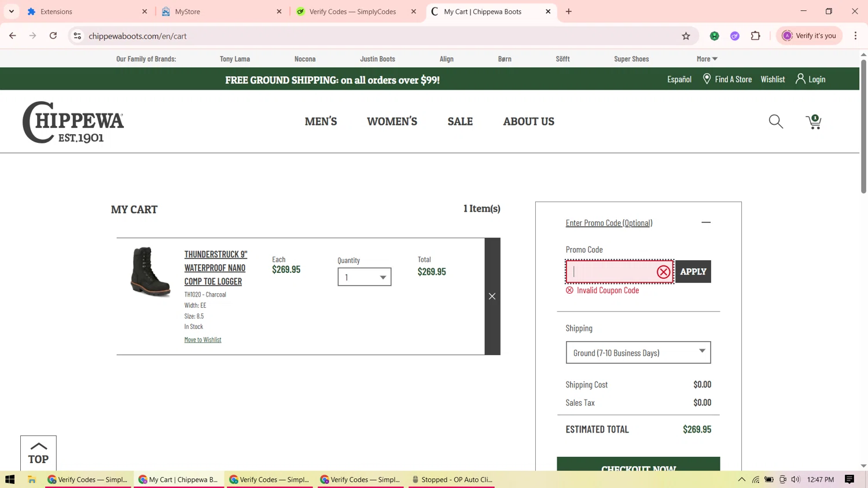Visit the Söfft brand link
868x488 pixels.
coord(562,59)
